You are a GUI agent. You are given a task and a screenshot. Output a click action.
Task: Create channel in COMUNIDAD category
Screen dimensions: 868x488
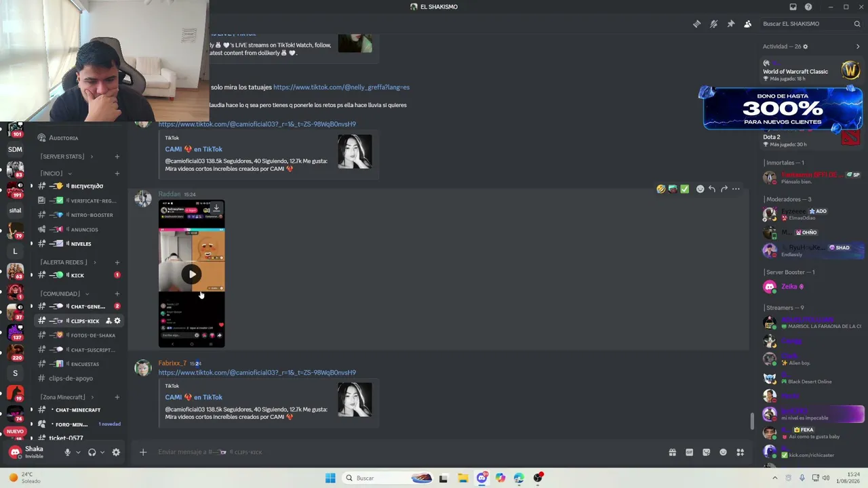click(117, 294)
